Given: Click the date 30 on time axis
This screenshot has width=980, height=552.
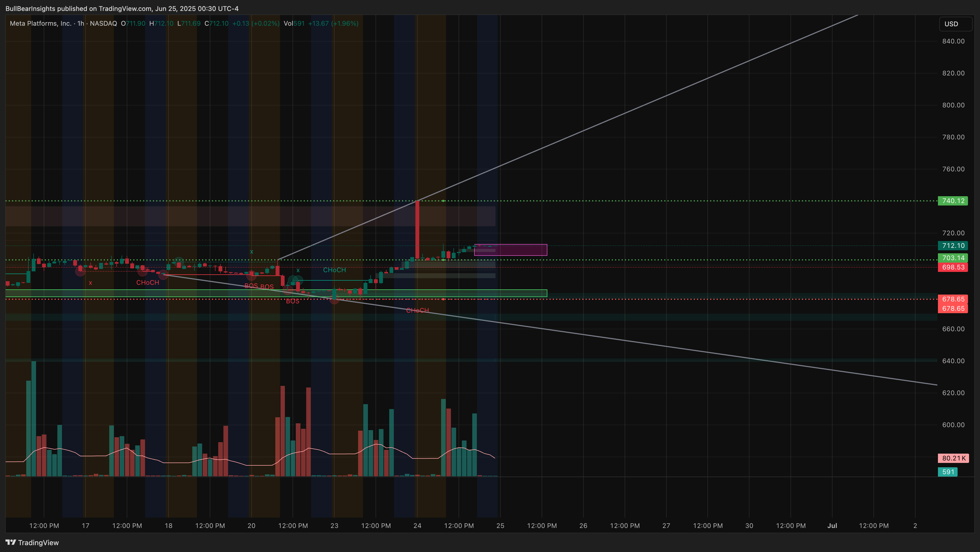Looking at the screenshot, I should [x=749, y=525].
